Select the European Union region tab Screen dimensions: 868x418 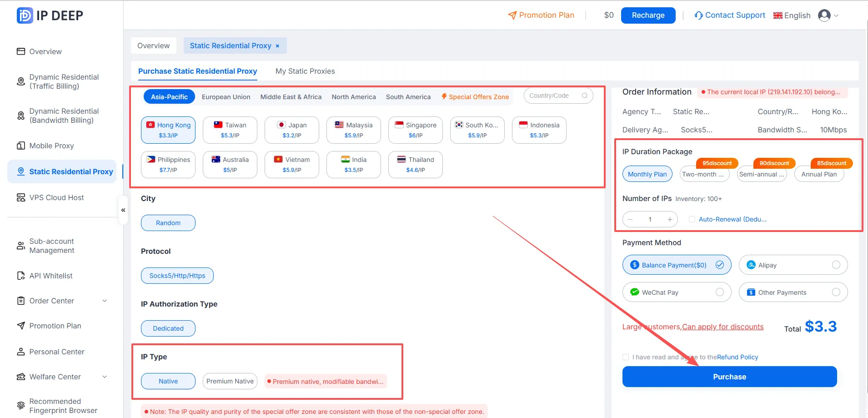(226, 97)
